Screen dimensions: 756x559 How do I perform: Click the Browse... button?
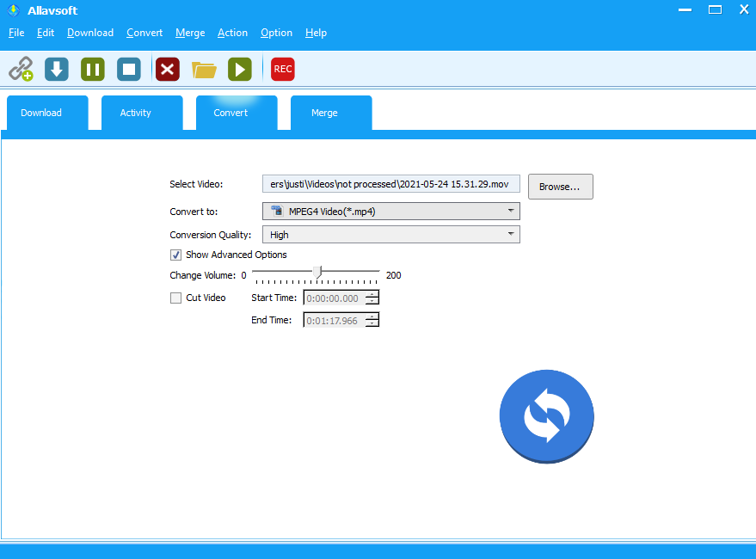point(560,187)
